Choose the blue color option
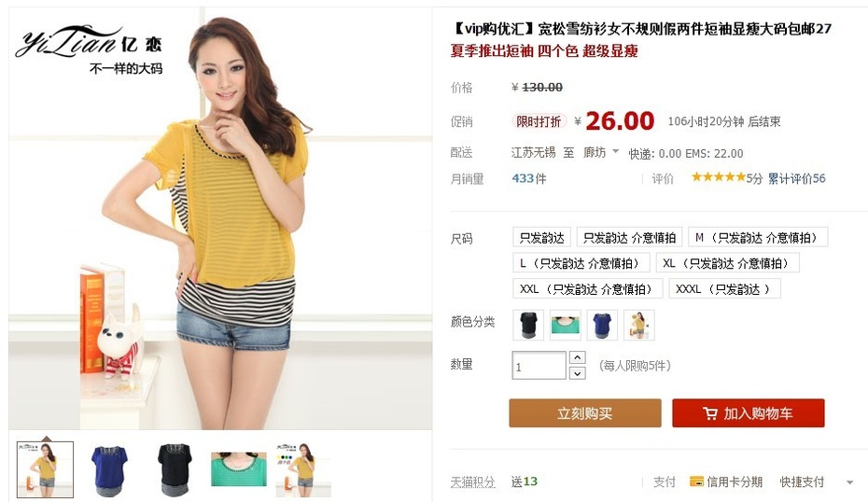 [x=602, y=325]
